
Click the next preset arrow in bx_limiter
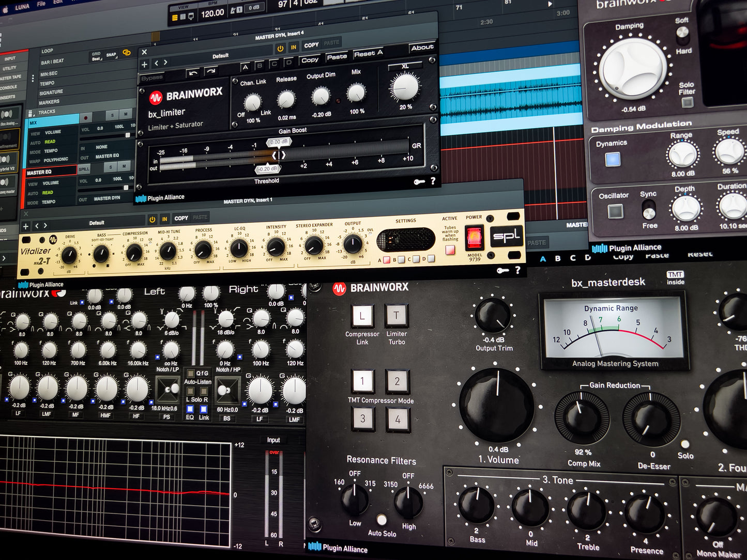point(165,63)
